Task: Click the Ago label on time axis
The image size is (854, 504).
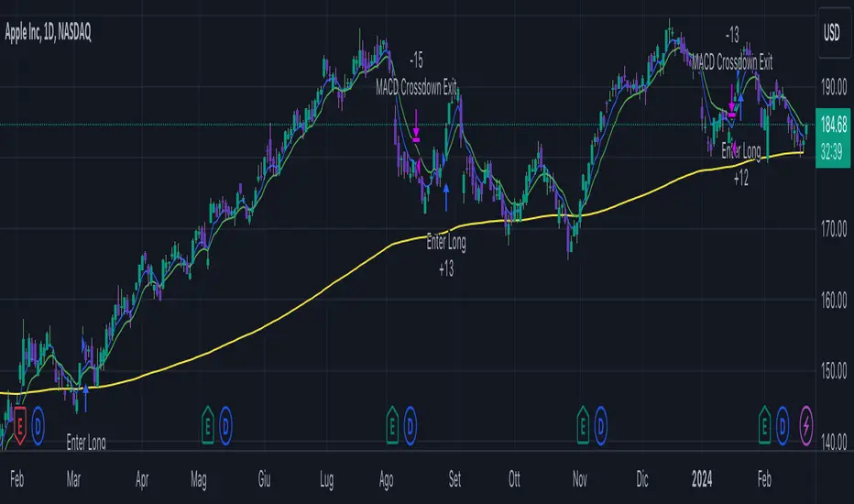Action: [x=386, y=480]
